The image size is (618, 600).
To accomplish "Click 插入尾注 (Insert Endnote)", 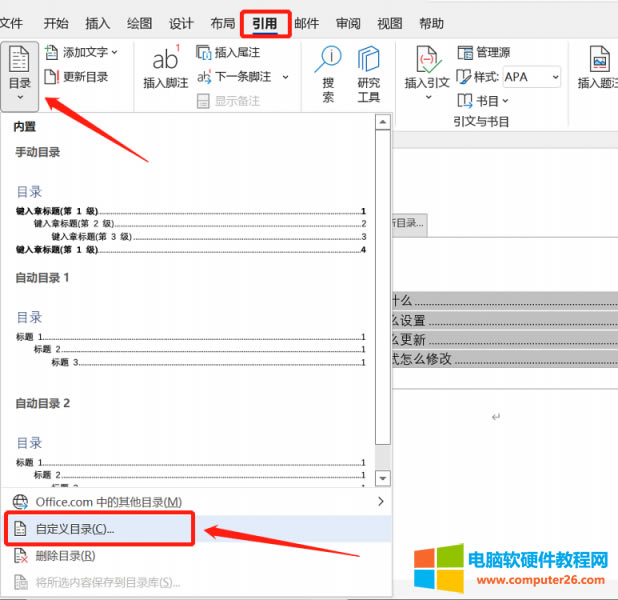I will [231, 53].
